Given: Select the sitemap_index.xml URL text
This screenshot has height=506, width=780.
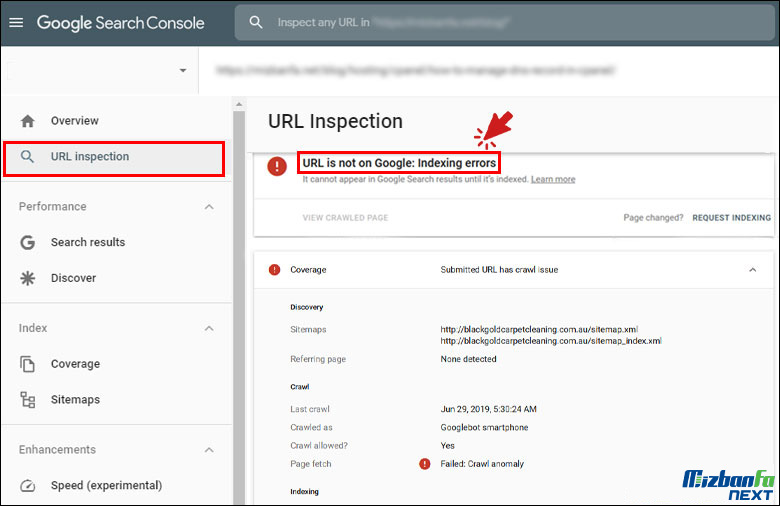Looking at the screenshot, I should pyautogui.click(x=551, y=341).
